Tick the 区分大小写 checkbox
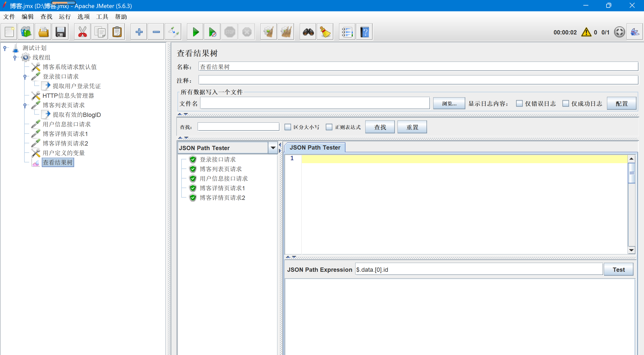This screenshot has width=644, height=355. coord(288,127)
